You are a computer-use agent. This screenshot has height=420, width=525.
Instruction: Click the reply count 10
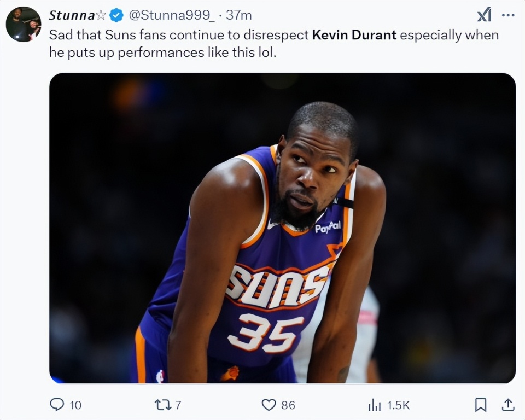[x=75, y=405]
